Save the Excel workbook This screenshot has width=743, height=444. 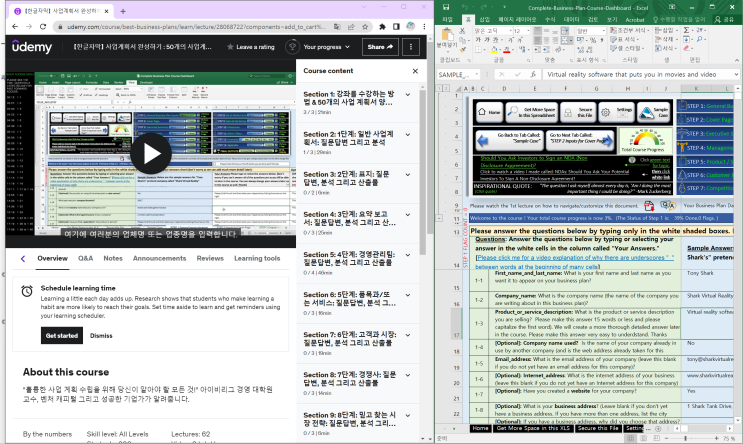446,7
